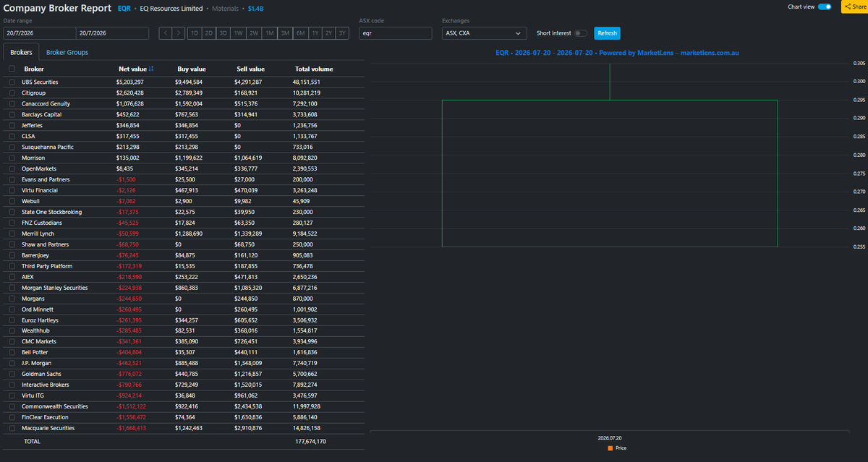
Task: Click the chart title EQR MarketLens text
Action: (617, 53)
